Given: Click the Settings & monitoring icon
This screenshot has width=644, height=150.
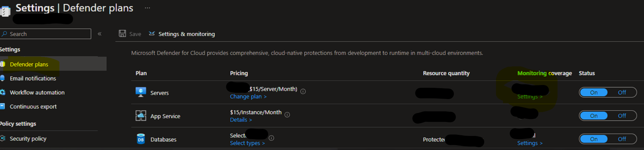Looking at the screenshot, I should 152,33.
